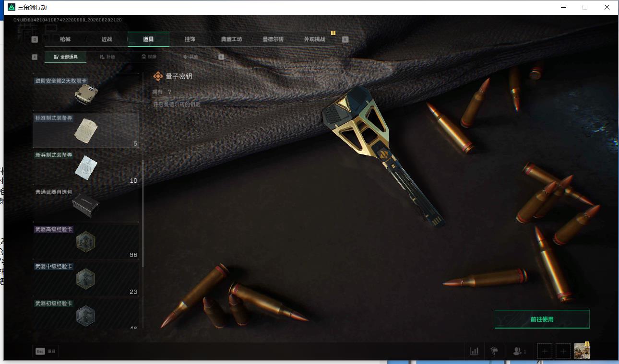Show the 全部道具 filter
This screenshot has height=364, width=619.
tap(66, 57)
